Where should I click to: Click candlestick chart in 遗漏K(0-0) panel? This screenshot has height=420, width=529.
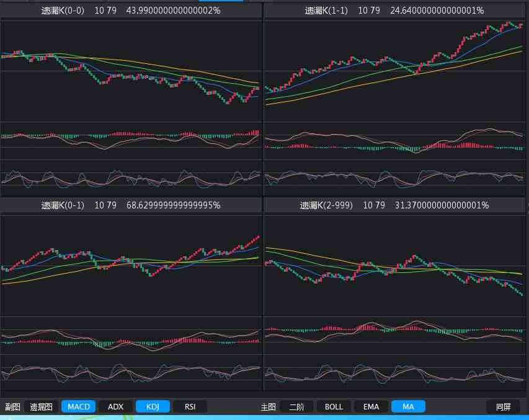(131, 71)
